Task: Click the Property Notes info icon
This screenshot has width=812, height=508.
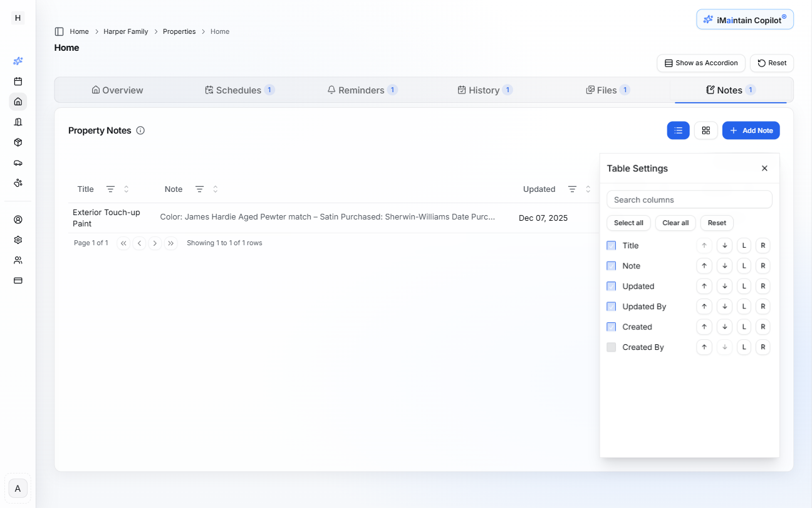Action: click(140, 130)
